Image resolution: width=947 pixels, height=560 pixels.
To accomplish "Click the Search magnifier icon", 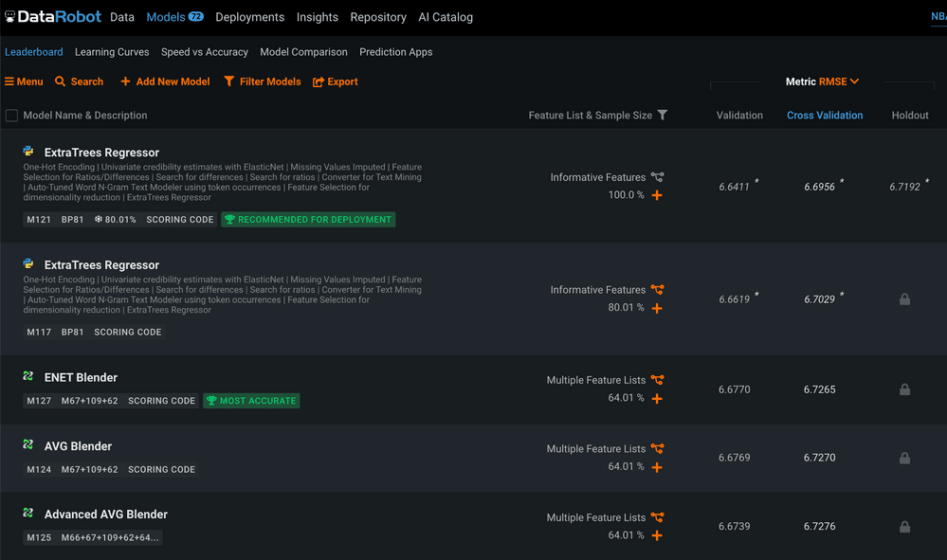I will (x=60, y=81).
